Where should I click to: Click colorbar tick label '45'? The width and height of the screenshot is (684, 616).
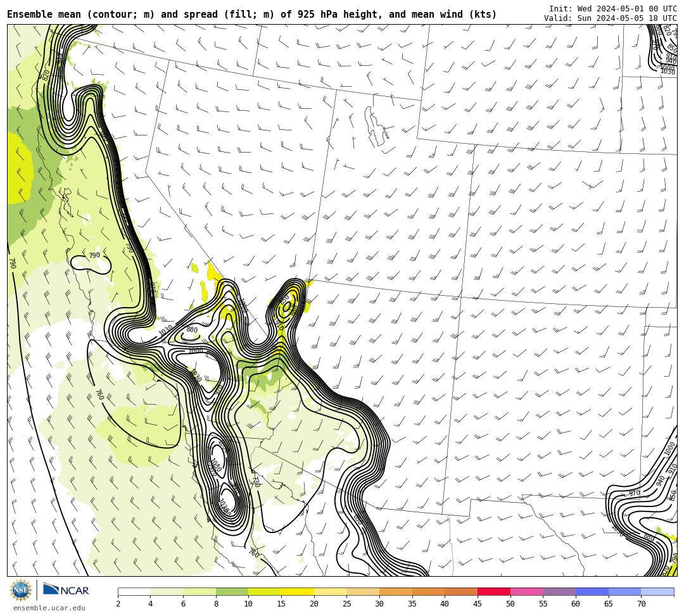pyautogui.click(x=478, y=604)
